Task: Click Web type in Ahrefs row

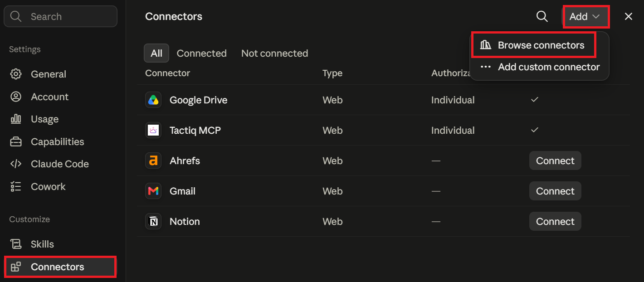Action: [x=332, y=160]
